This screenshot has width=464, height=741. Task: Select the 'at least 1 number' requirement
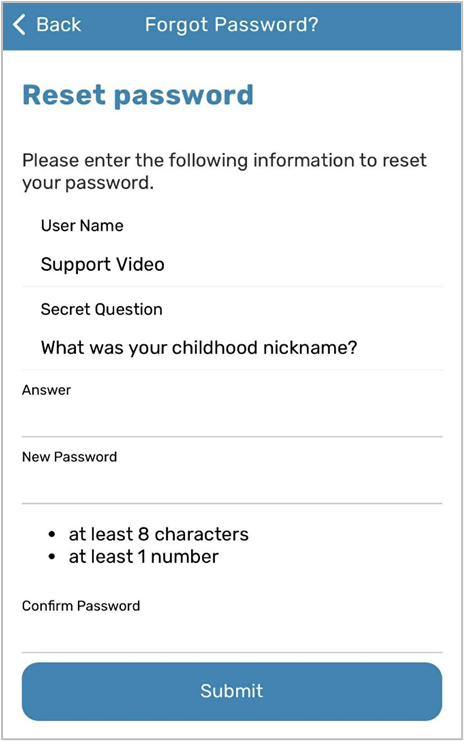pos(144,557)
